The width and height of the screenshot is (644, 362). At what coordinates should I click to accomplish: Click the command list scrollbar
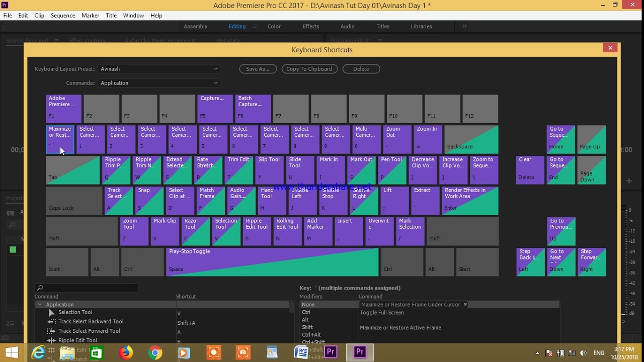point(291,307)
